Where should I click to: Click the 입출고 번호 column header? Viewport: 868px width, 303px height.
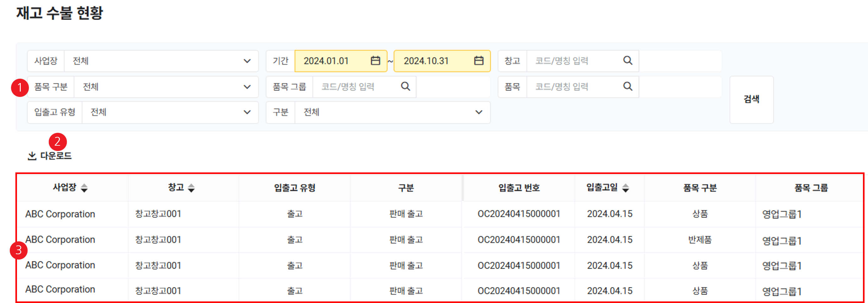pos(519,188)
